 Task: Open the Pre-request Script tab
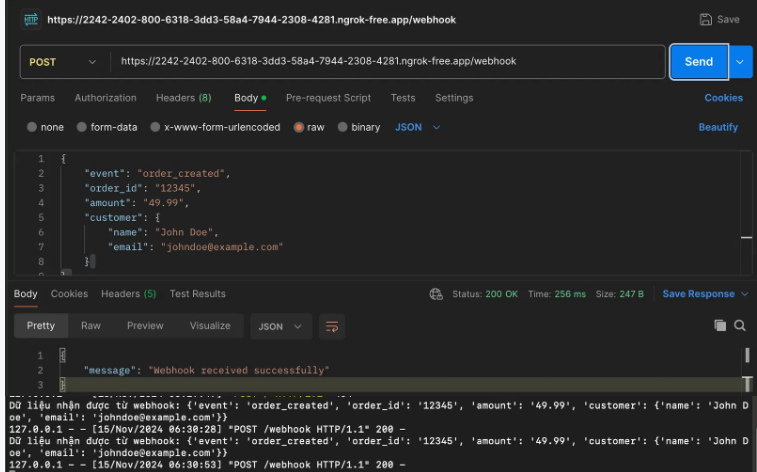(x=328, y=98)
